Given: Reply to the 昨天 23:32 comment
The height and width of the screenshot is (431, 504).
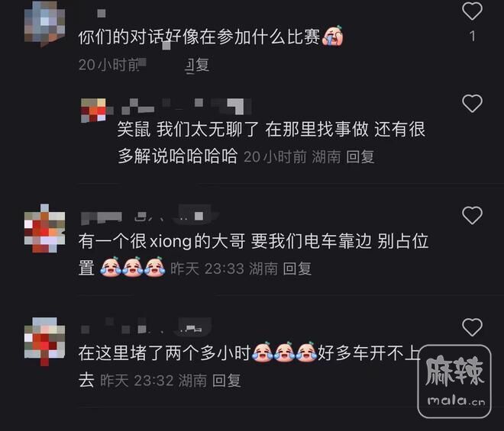Looking at the screenshot, I should [227, 381].
